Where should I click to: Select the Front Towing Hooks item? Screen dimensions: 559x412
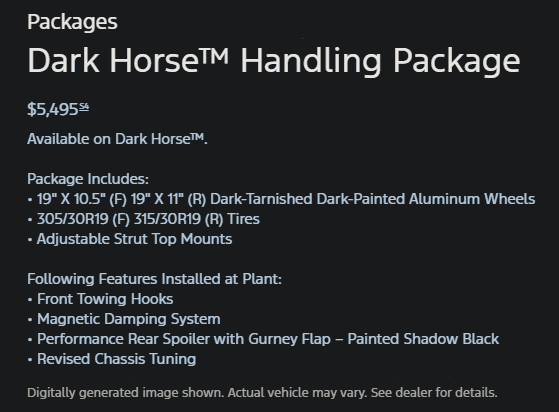105,299
